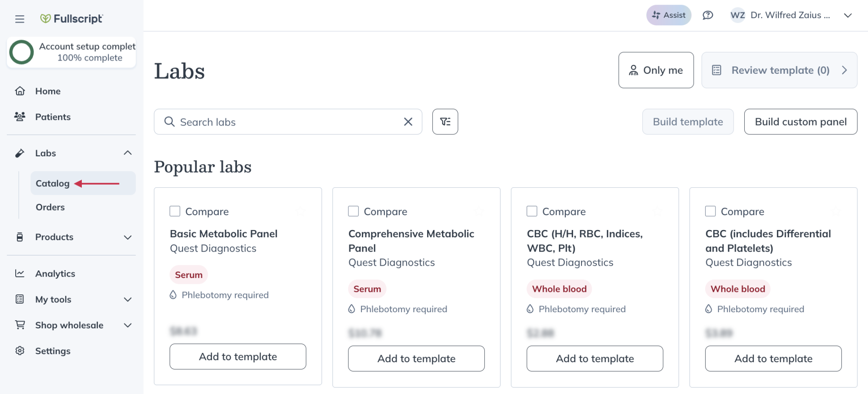Click the Assist sparkle button
The height and width of the screenshot is (394, 868).
(x=668, y=15)
